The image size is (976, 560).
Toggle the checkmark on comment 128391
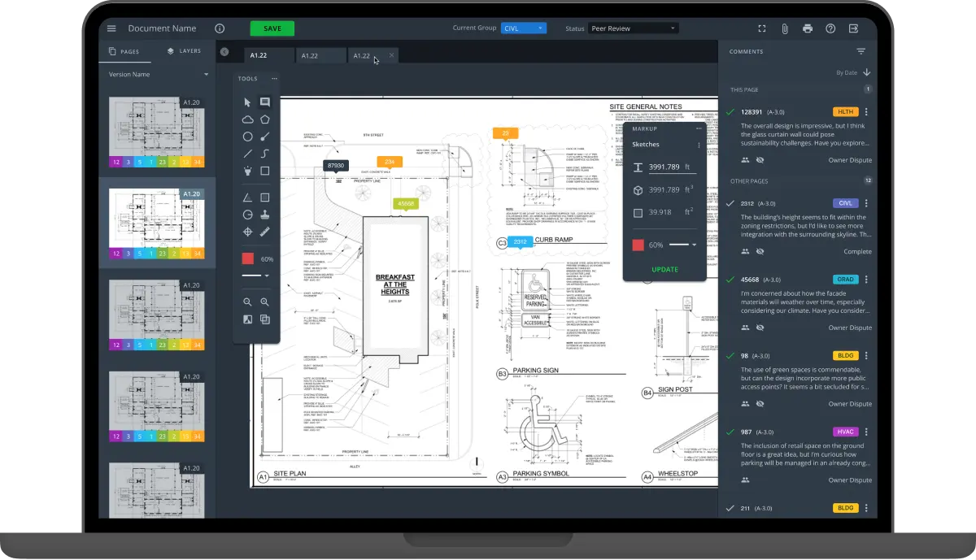point(730,112)
